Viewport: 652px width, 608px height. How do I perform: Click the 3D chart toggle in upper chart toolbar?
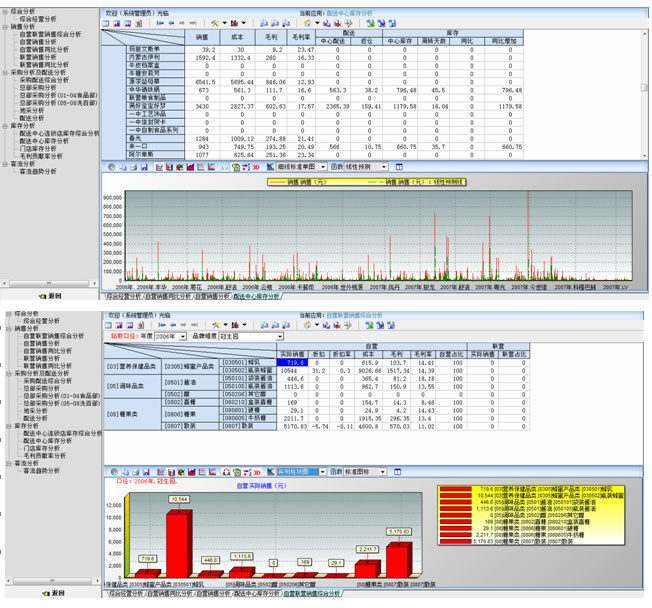[x=254, y=167]
